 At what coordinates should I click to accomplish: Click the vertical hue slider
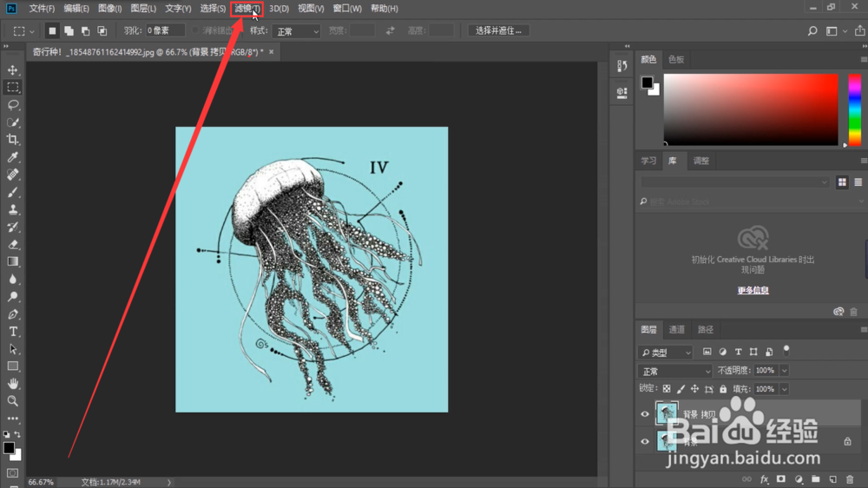coord(855,110)
